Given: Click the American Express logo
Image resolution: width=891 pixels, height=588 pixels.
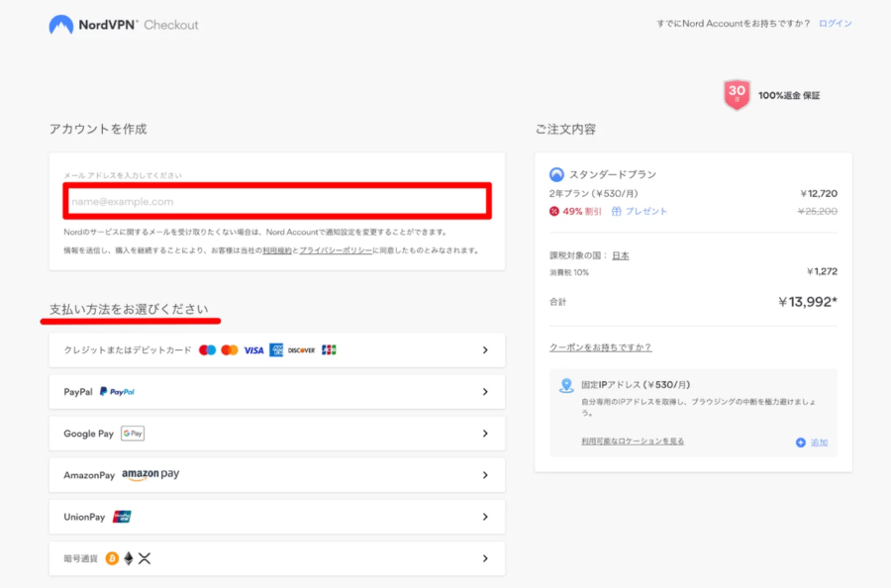Looking at the screenshot, I should (x=276, y=350).
